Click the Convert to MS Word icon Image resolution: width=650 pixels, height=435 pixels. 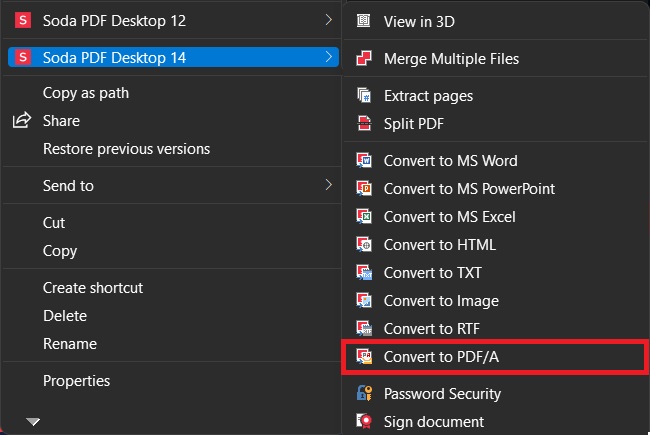tap(364, 160)
